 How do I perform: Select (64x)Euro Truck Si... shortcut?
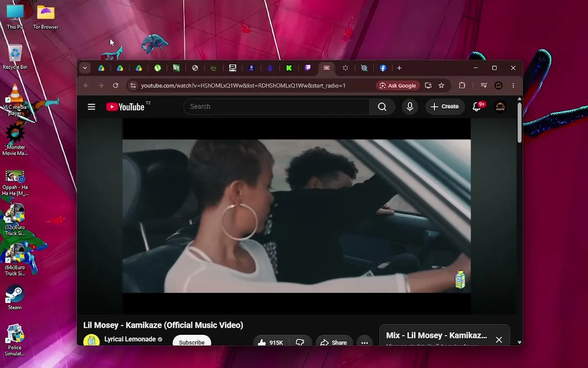tap(15, 260)
